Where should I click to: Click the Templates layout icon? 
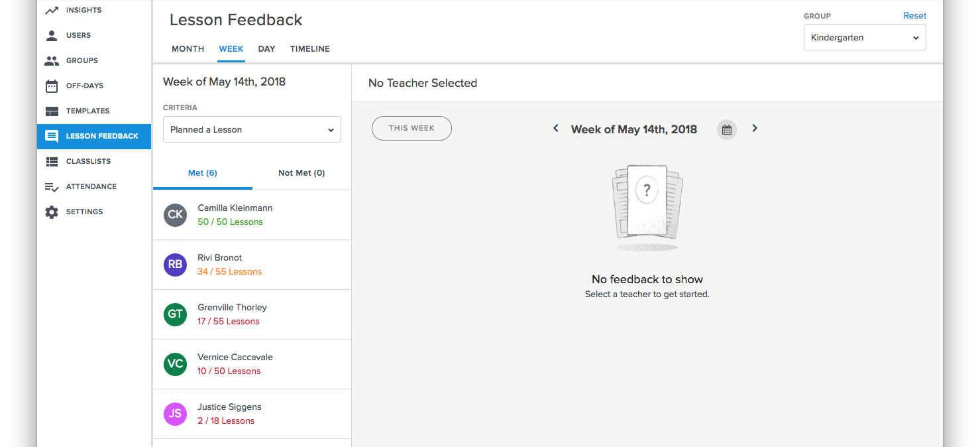(x=52, y=111)
